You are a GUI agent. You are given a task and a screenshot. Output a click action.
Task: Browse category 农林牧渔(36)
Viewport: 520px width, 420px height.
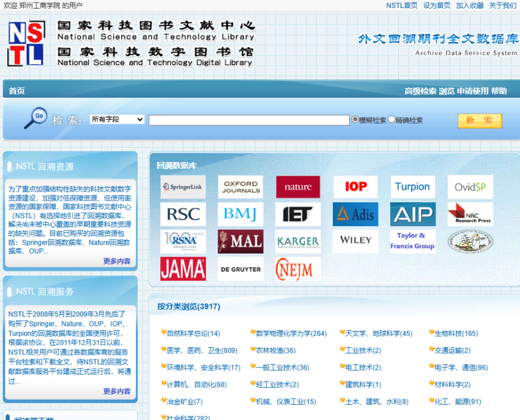point(275,350)
